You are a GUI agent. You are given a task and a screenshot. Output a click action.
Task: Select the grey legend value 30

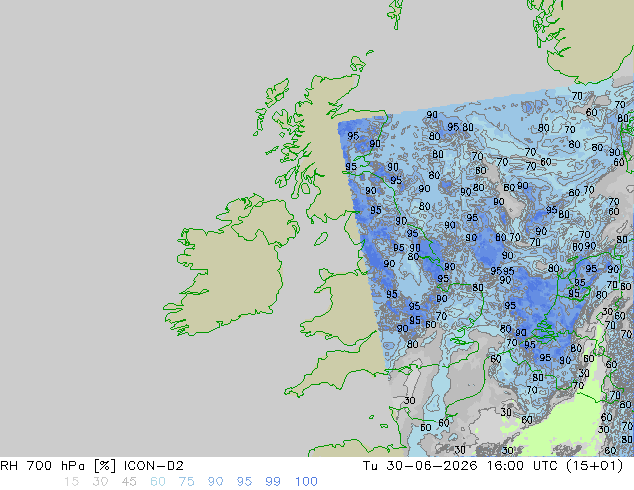pyautogui.click(x=100, y=482)
